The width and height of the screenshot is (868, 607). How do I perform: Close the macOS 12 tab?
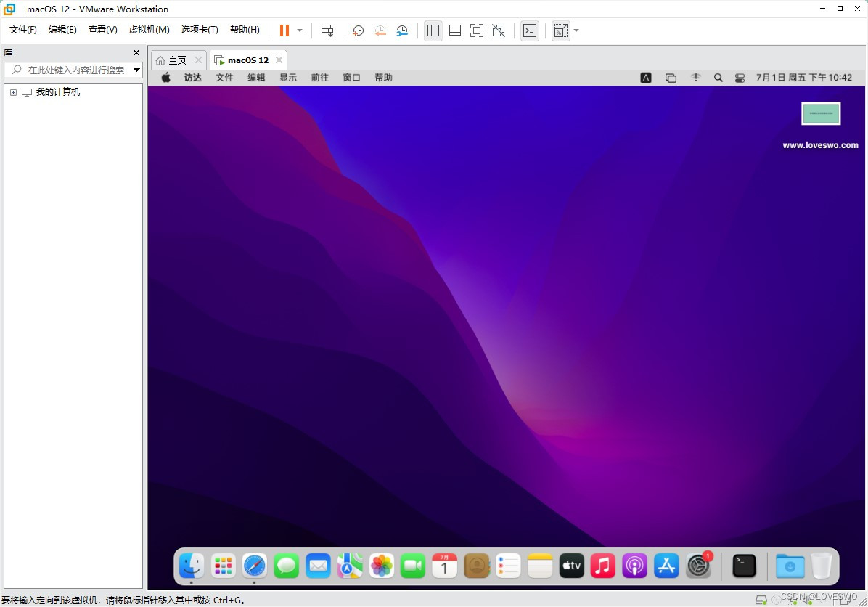pyautogui.click(x=279, y=60)
